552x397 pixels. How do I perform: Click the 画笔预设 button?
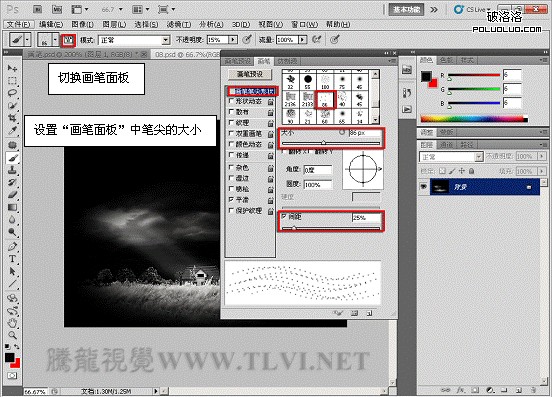[250, 74]
